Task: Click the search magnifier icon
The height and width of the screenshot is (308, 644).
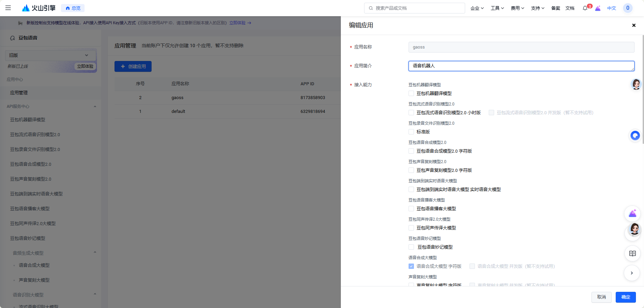Action: click(371, 8)
